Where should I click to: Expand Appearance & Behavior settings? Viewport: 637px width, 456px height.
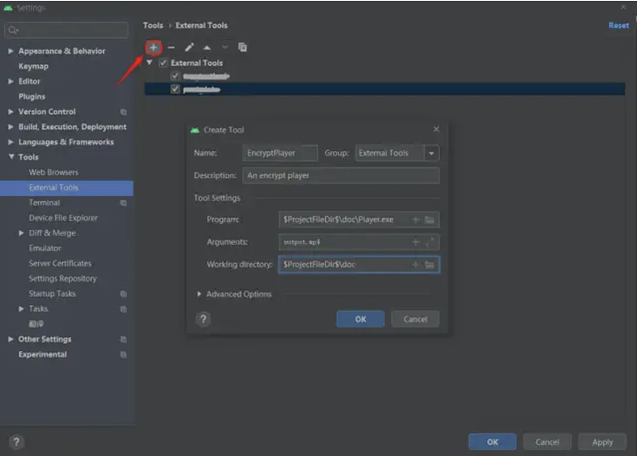pos(11,51)
